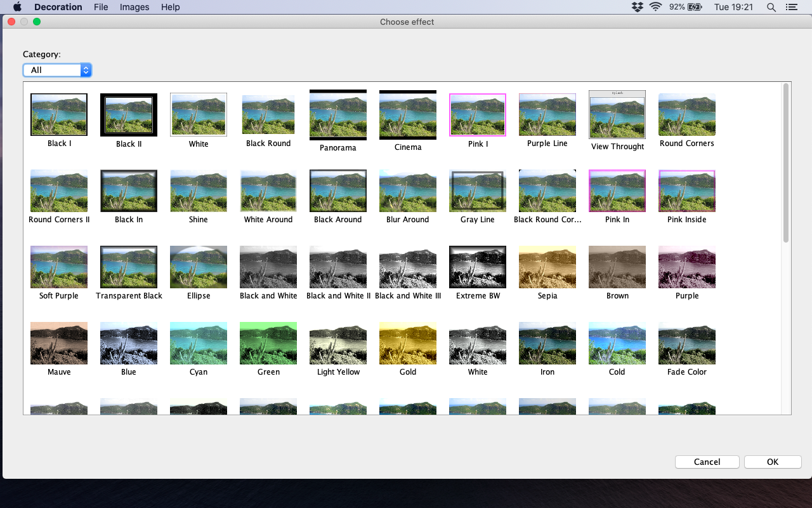The width and height of the screenshot is (812, 508).
Task: Select the Sepia effect thumbnail
Action: pyautogui.click(x=547, y=267)
